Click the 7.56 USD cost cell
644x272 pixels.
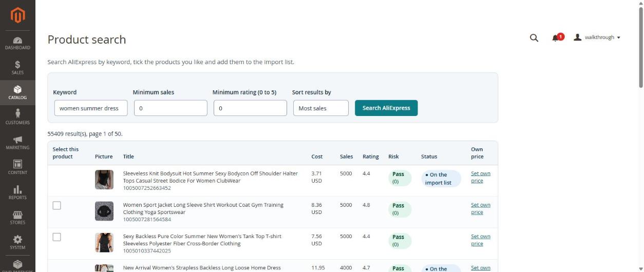pos(317,240)
